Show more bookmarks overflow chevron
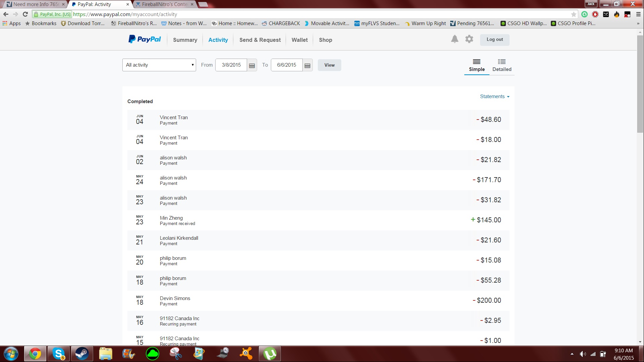The height and width of the screenshot is (362, 644). pyautogui.click(x=638, y=23)
